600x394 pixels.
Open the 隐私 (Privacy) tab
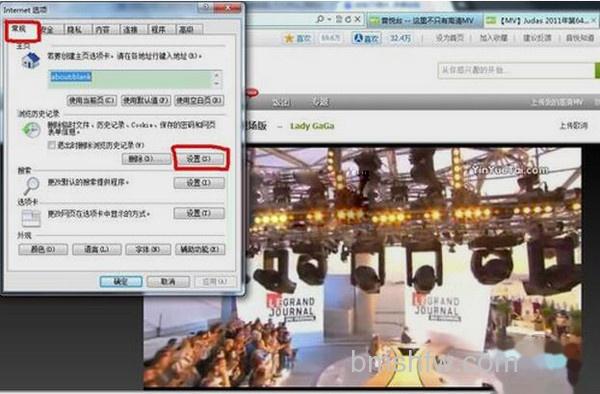click(75, 29)
